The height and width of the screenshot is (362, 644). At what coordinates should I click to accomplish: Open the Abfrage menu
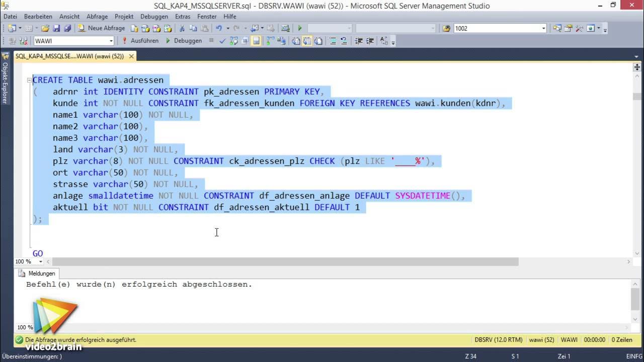pos(97,17)
